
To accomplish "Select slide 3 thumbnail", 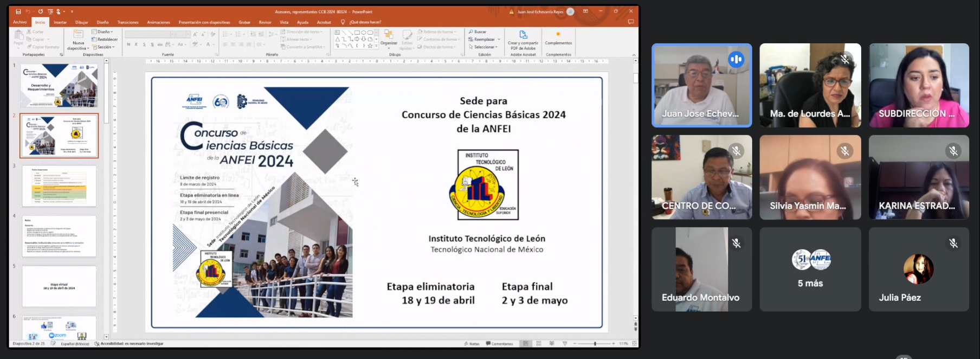I will coord(59,186).
